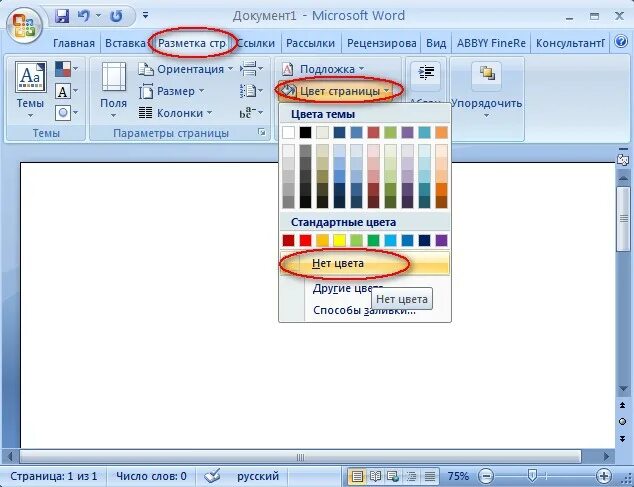Screen dimensions: 634x487
Task: Launch Параметры страницы dialog launcher
Action: [x=262, y=132]
